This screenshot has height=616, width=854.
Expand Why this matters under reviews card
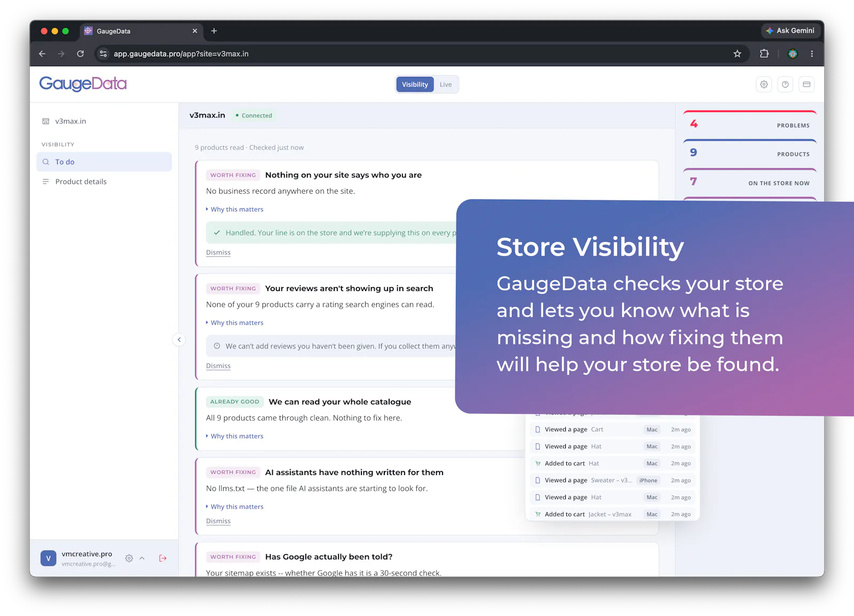235,323
